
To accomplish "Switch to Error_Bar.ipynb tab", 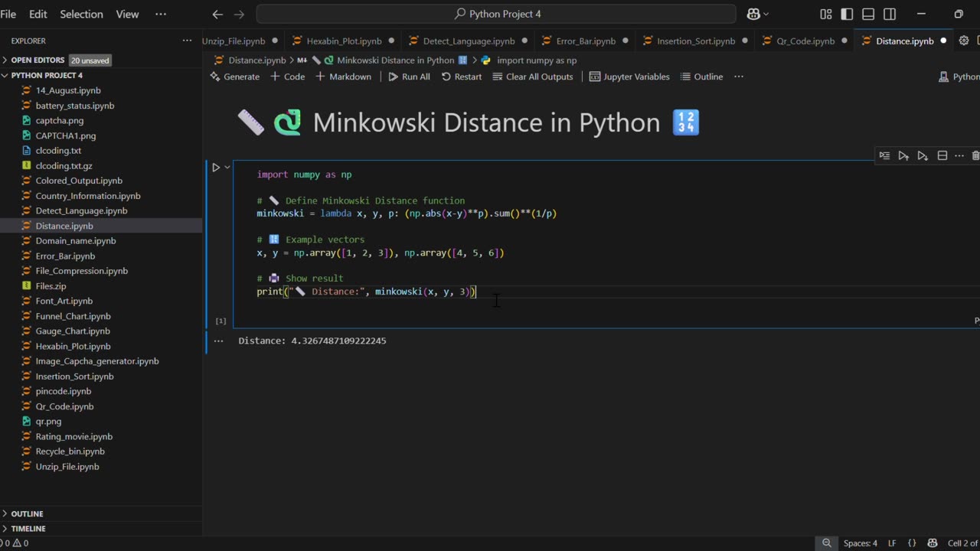I will [x=586, y=41].
